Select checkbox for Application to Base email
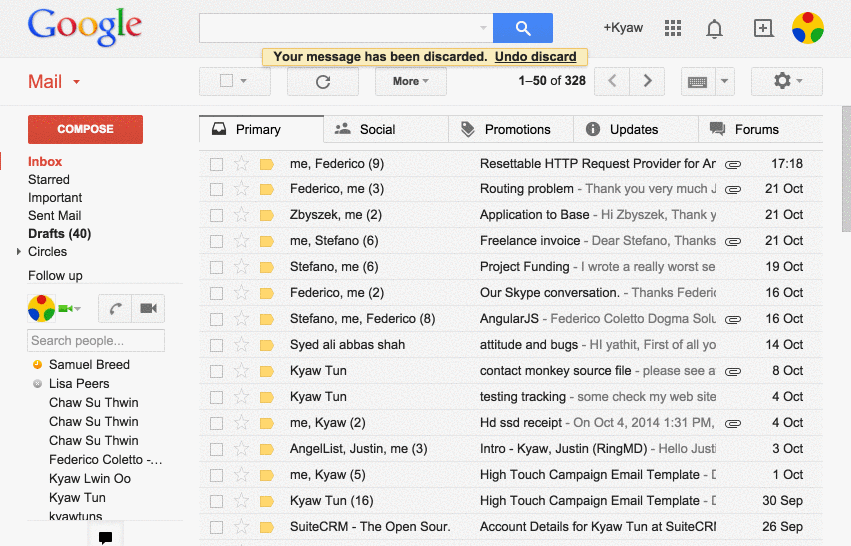 coord(217,215)
